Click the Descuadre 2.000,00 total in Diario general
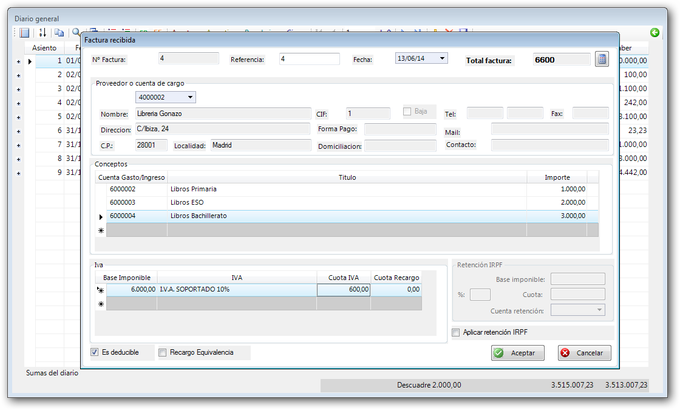This screenshot has width=680, height=410. [x=429, y=385]
